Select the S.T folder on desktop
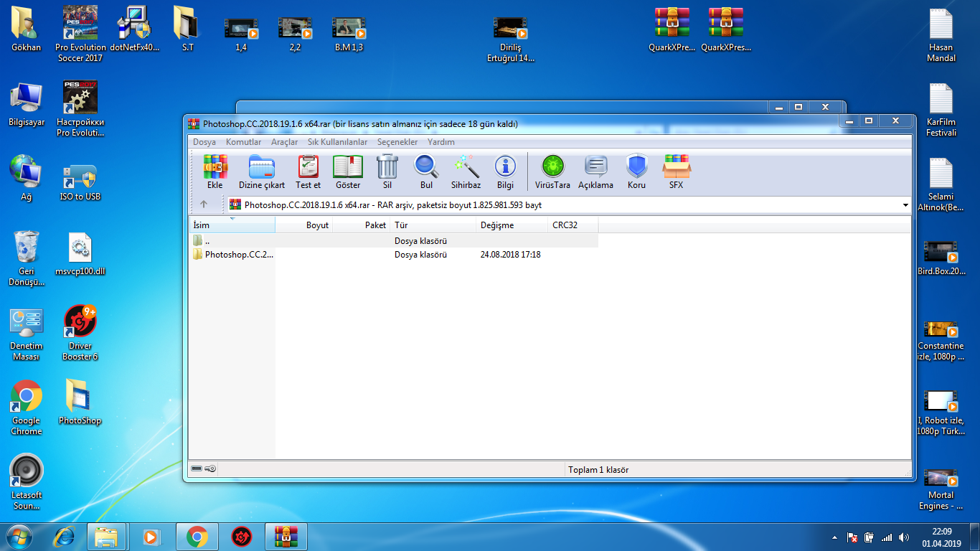The image size is (980, 551). 187,30
